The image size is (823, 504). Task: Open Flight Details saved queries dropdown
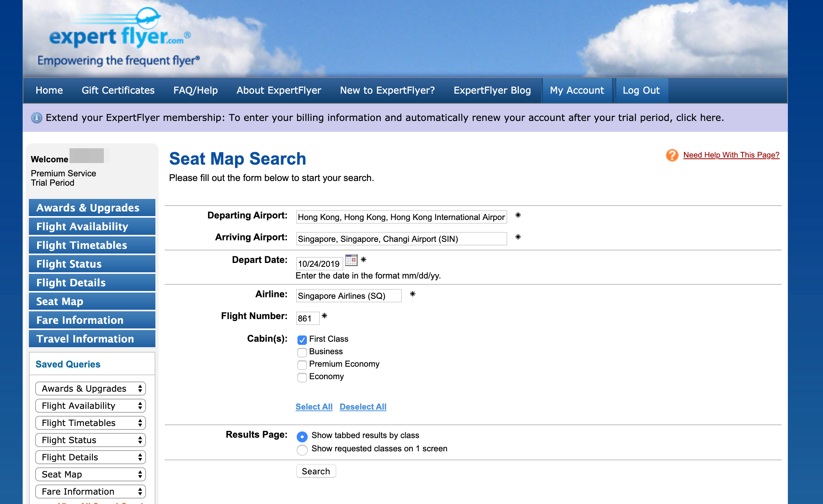click(91, 457)
